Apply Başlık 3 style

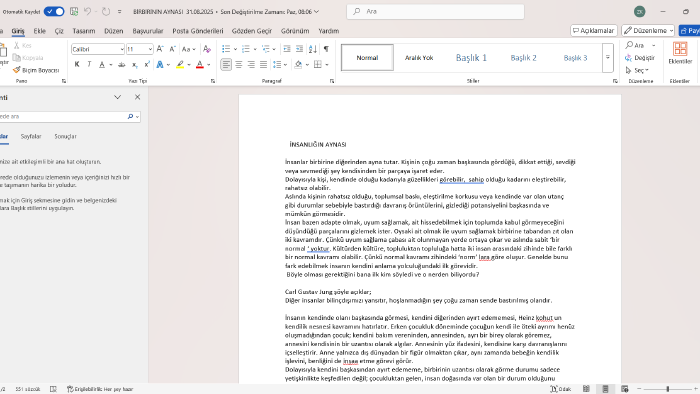point(575,58)
